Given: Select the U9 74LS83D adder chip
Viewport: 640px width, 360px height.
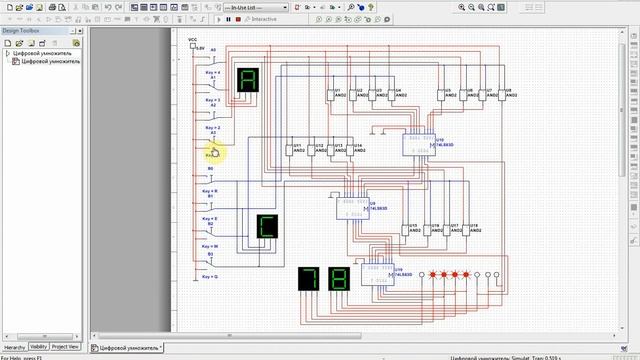Looking at the screenshot, I should coord(353,209).
